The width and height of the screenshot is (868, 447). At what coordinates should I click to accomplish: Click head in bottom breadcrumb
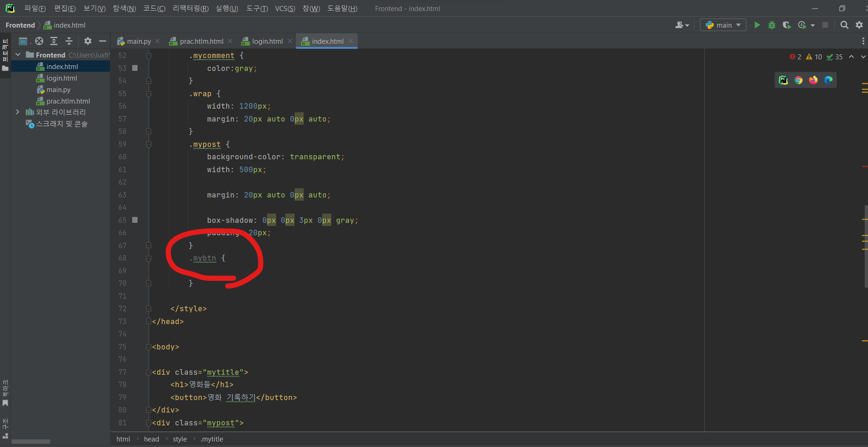click(151, 439)
